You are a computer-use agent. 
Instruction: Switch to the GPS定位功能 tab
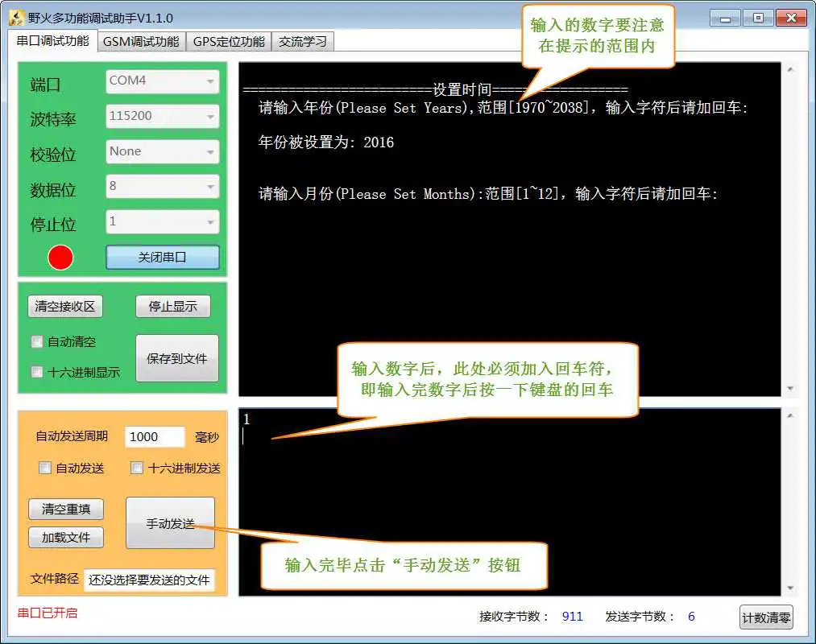[x=229, y=42]
